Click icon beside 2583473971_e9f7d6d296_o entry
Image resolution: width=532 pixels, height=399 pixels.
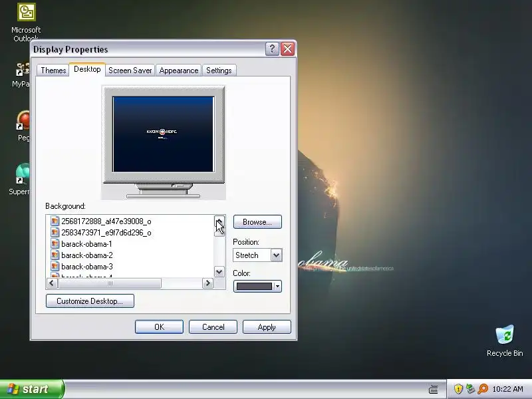pos(55,232)
